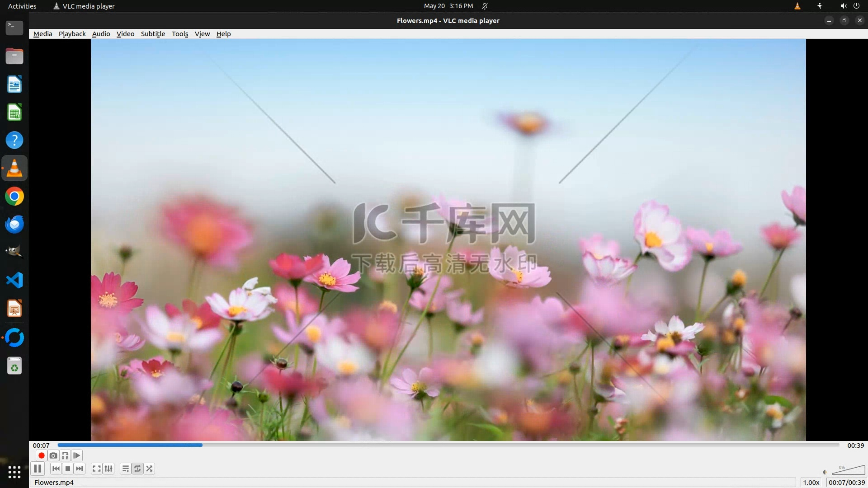
Task: Click the red Record button
Action: click(41, 455)
